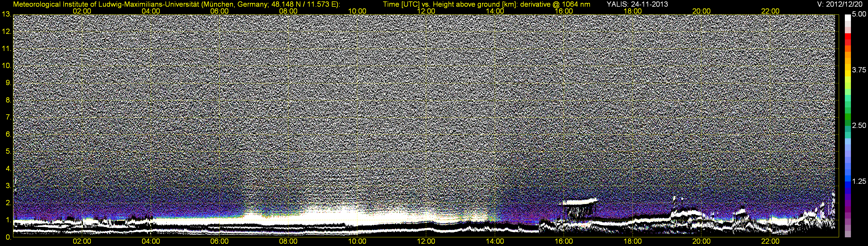Screen dimensions: 868x246
Task: Click the 16:00 label on bottom time axis
Action: coord(564,242)
